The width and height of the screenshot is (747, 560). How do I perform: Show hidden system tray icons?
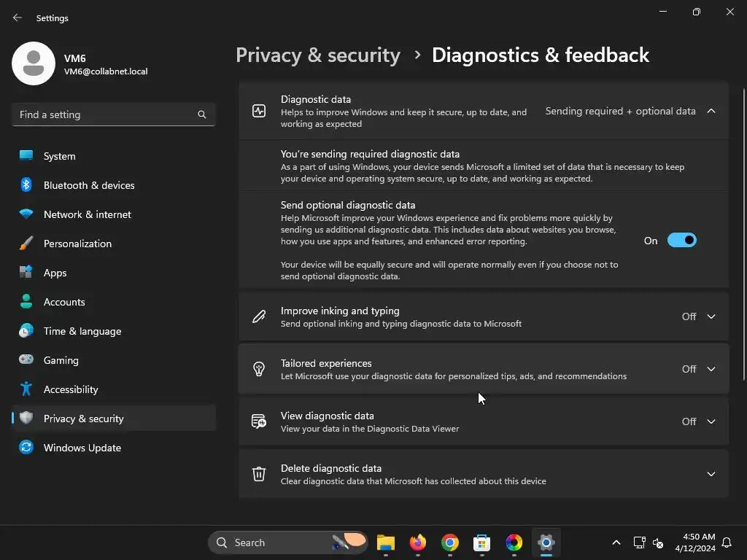click(x=616, y=542)
